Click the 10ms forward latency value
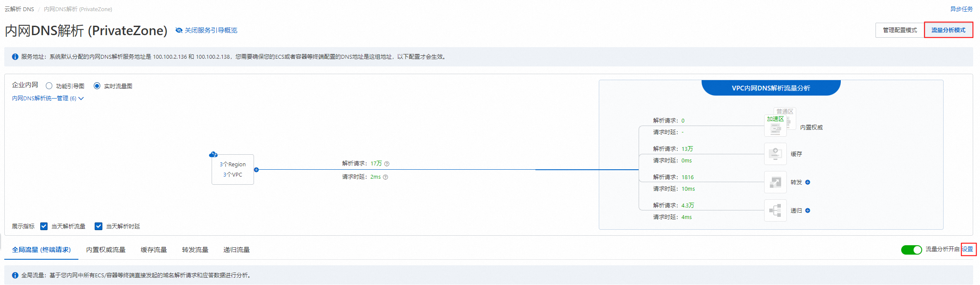Image resolution: width=980 pixels, height=285 pixels. point(688,189)
